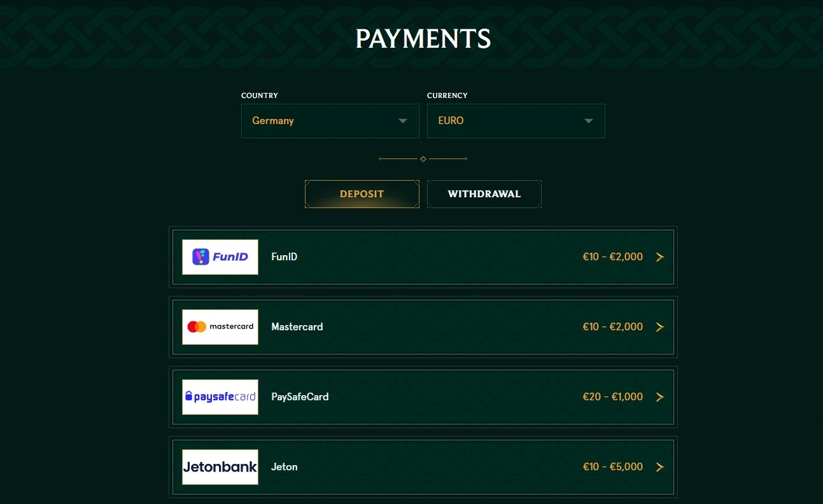Open the Country dropdown showing Germany
823x504 pixels.
pyautogui.click(x=330, y=121)
